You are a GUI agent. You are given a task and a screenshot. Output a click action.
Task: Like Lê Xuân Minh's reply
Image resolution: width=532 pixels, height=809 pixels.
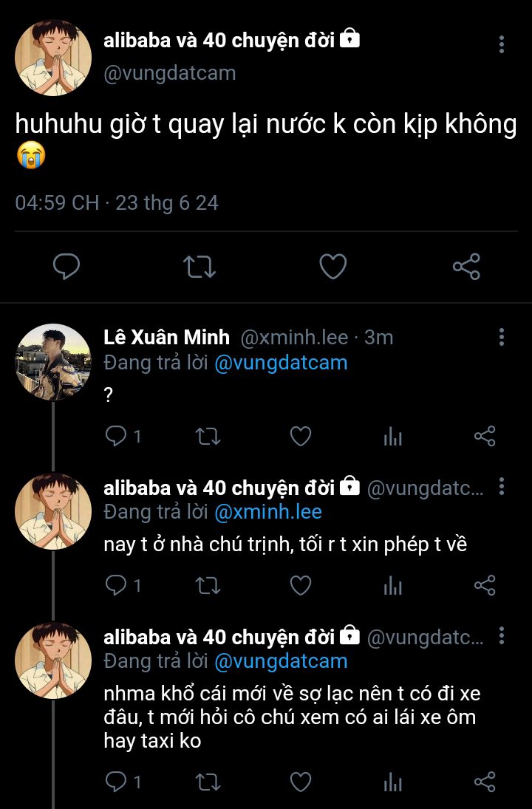[x=300, y=437]
